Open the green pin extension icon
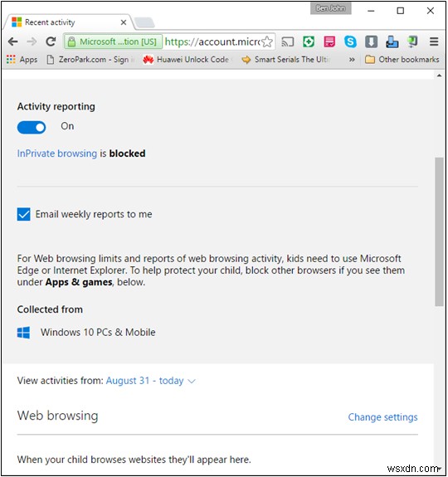This screenshot has height=477, width=448. tap(412, 41)
